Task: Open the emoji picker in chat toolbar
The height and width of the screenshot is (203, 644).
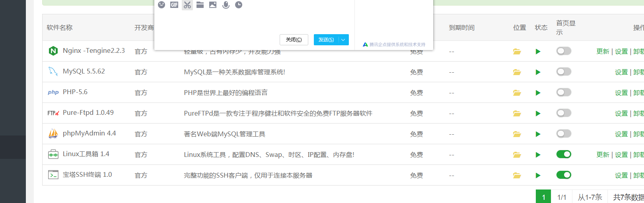Action: [x=161, y=5]
